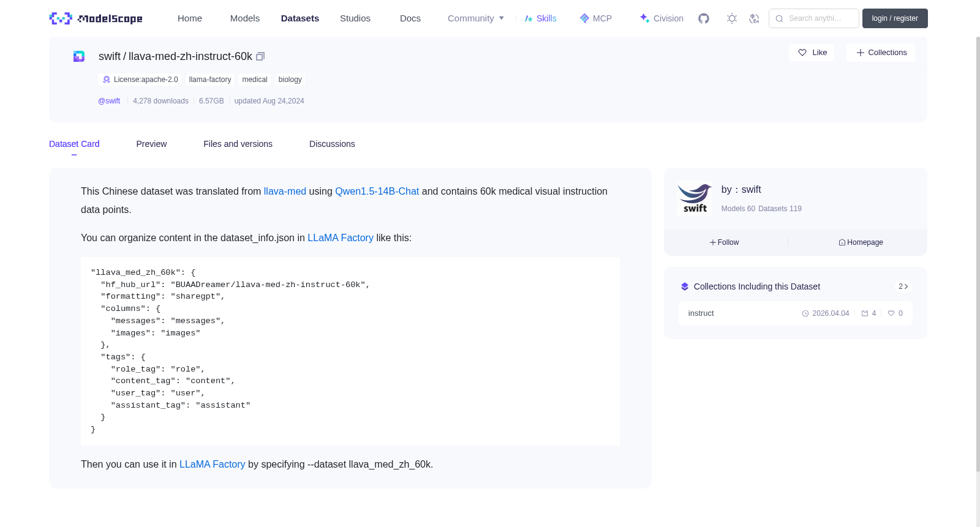980x527 pixels.
Task: Open the Studios section
Action: 355,18
